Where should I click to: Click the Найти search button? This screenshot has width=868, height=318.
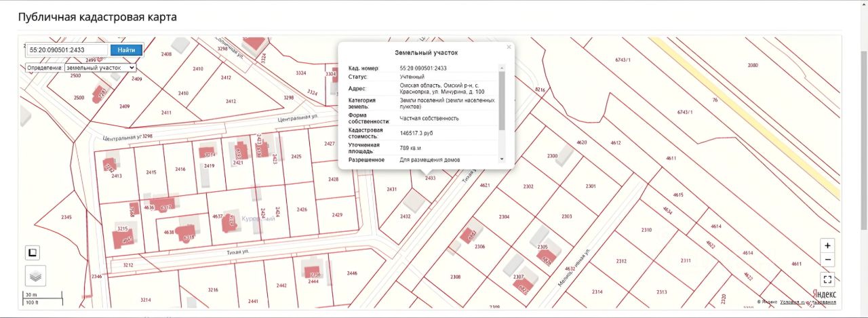pyautogui.click(x=126, y=49)
